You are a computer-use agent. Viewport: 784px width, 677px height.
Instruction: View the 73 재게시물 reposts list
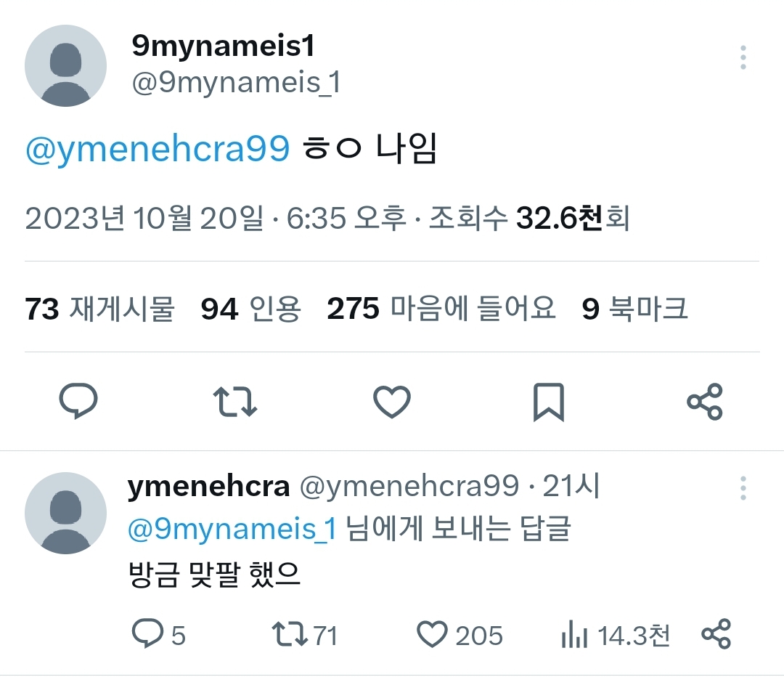(x=100, y=309)
